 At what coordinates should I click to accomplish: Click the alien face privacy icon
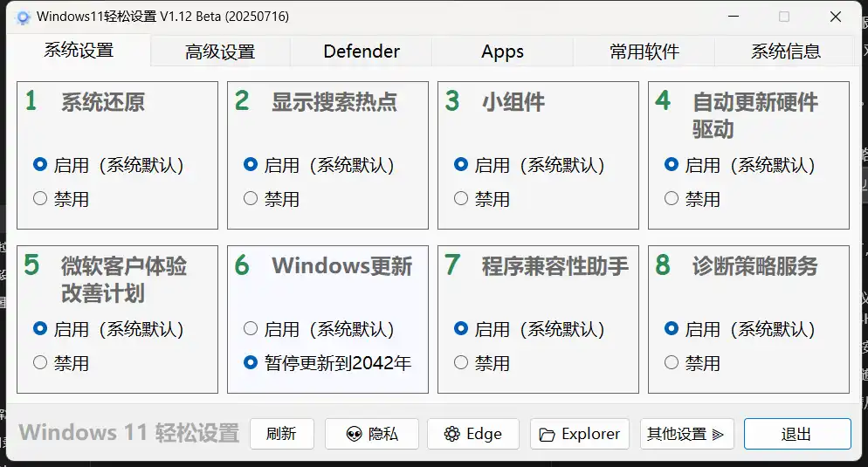[x=355, y=435]
